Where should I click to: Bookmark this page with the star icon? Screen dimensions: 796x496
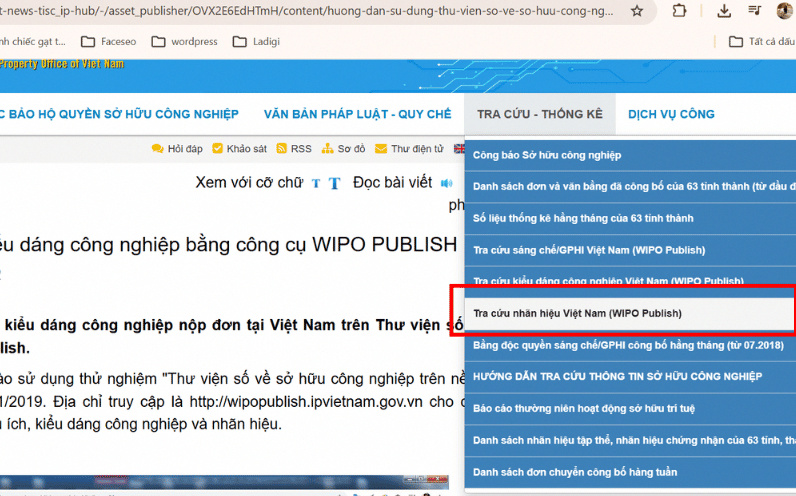coord(637,11)
